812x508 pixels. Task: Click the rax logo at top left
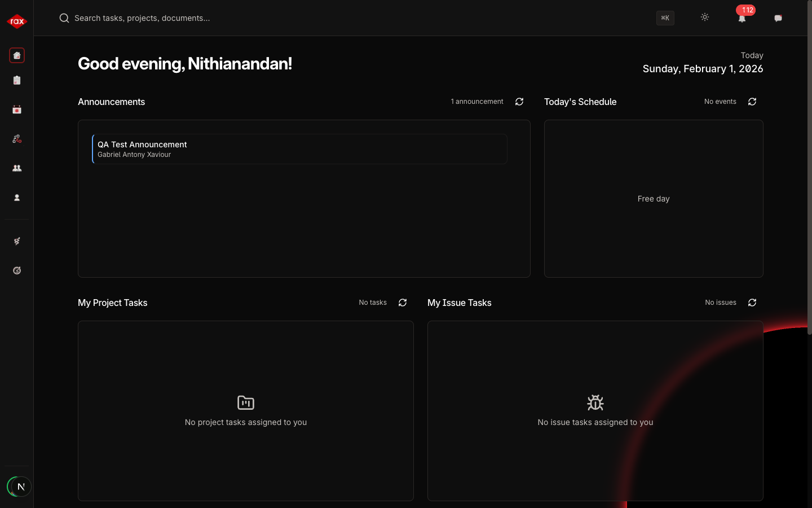(x=17, y=21)
